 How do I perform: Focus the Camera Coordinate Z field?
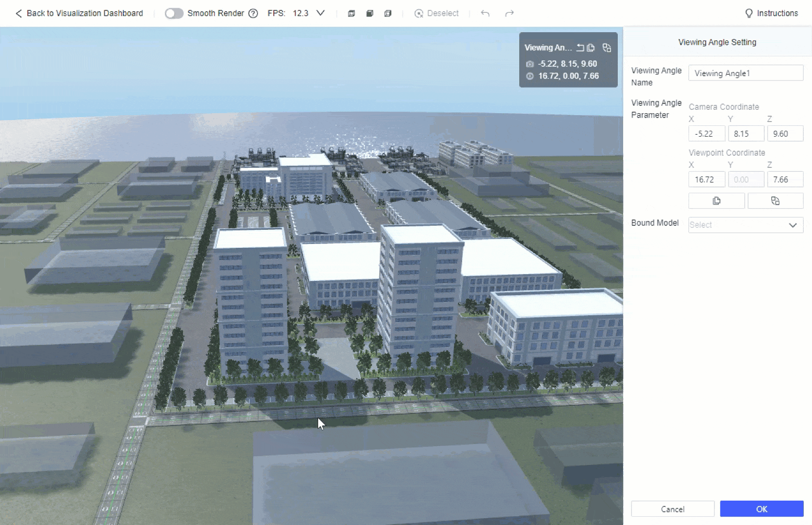pyautogui.click(x=785, y=134)
